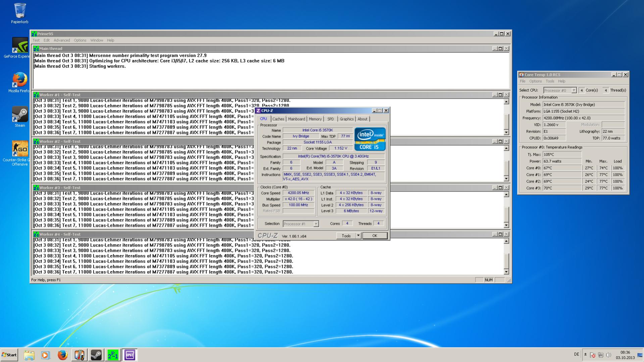Select the Mozilla Firefox desktop shortcut
Image resolution: width=644 pixels, height=362 pixels.
[19, 82]
